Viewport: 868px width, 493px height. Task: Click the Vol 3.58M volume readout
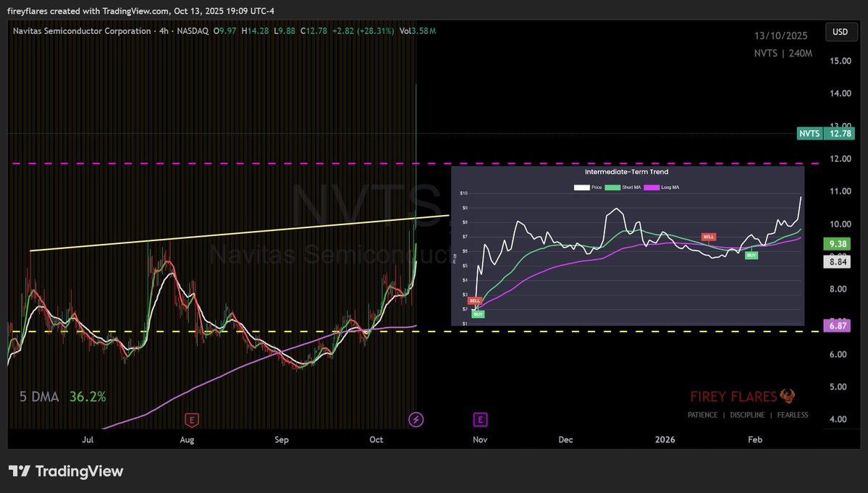(418, 31)
